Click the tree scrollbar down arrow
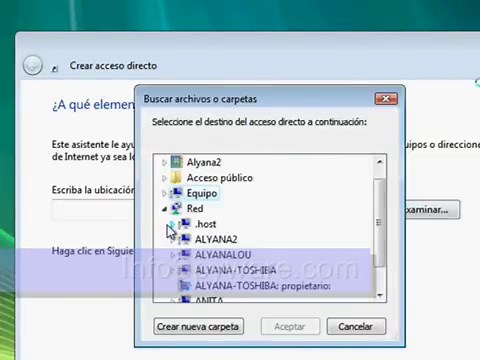The width and height of the screenshot is (480, 360). click(380, 295)
